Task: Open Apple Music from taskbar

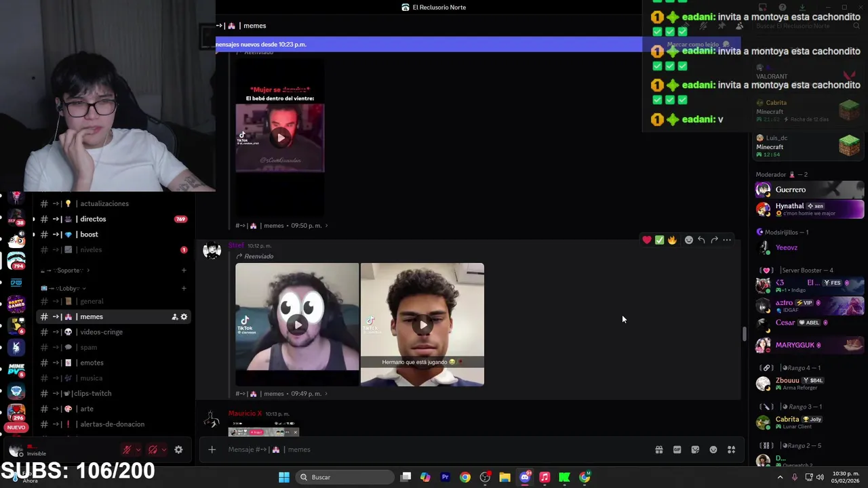Action: point(545,477)
